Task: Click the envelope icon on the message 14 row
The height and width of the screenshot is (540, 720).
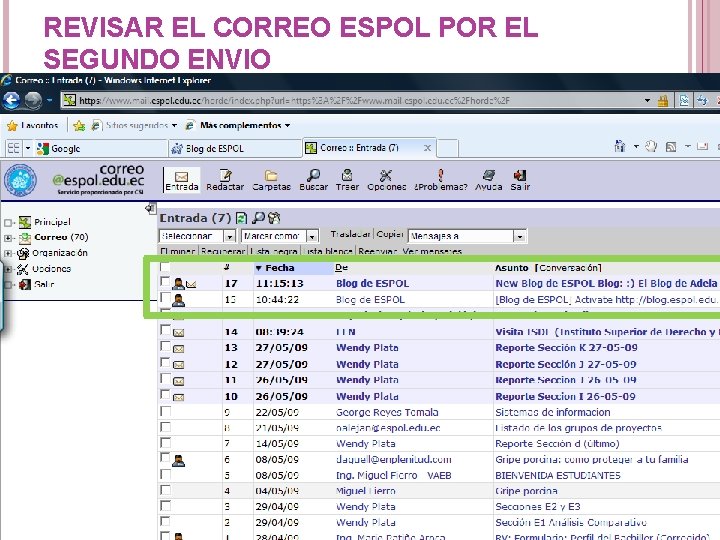Action: tap(178, 332)
